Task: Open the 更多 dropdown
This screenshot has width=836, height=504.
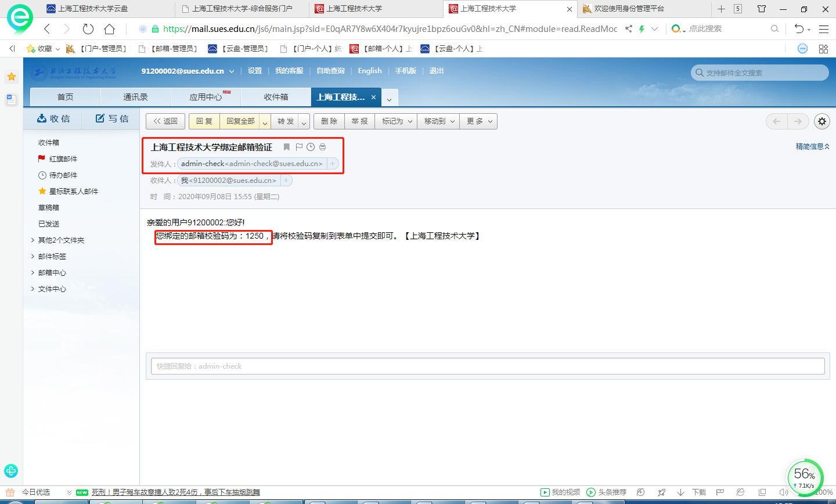Action: point(478,121)
